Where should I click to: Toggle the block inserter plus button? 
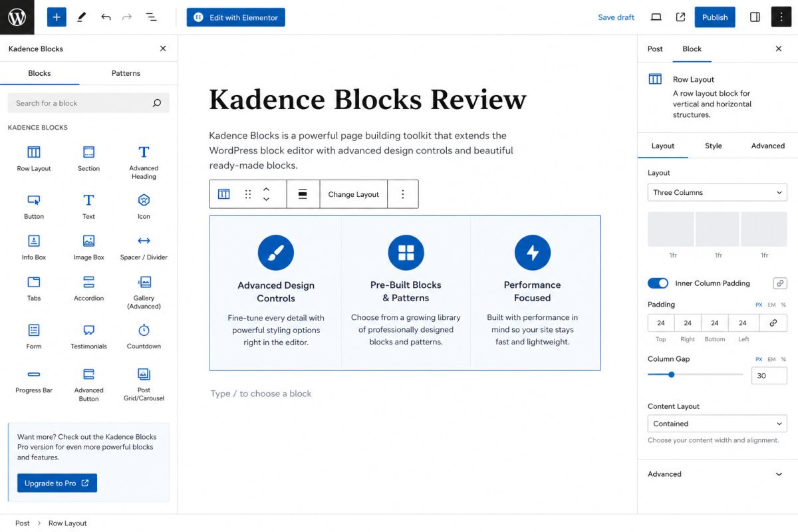pyautogui.click(x=57, y=17)
